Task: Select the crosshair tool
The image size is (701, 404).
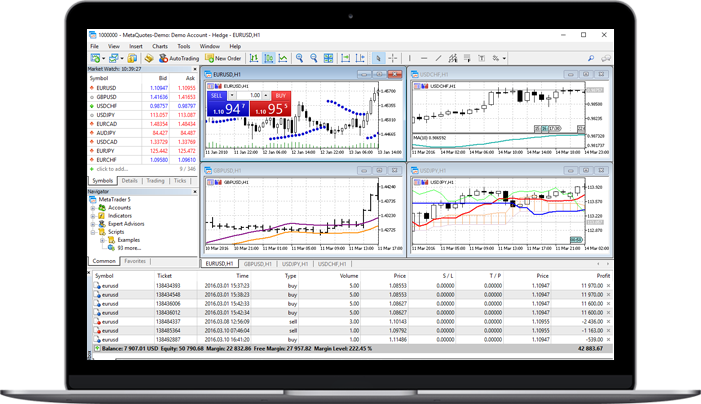Action: coord(393,58)
